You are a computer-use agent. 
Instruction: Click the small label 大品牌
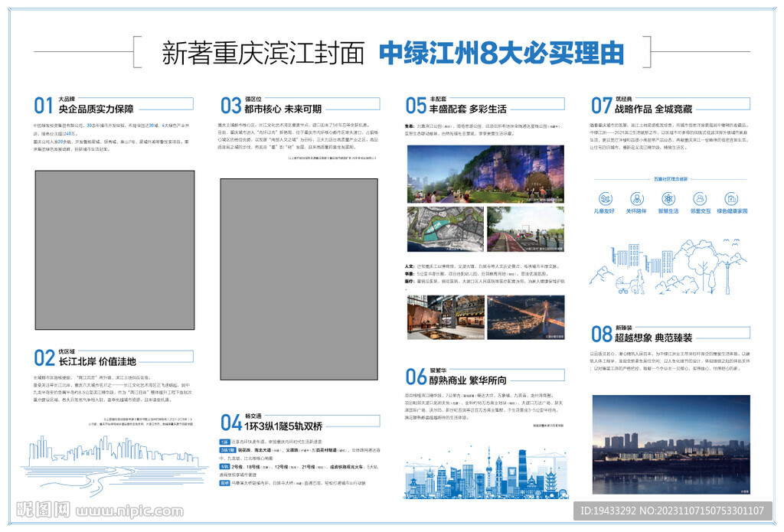pyautogui.click(x=67, y=100)
